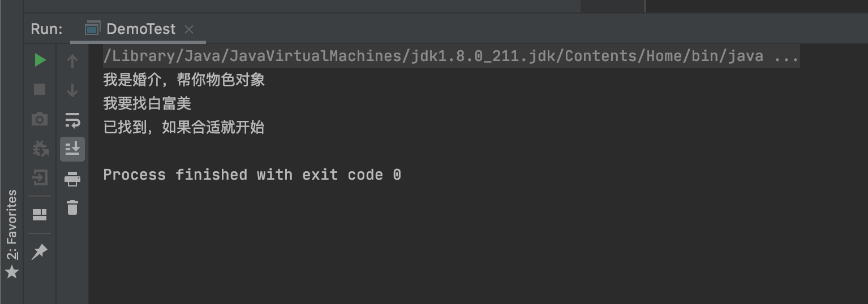This screenshot has width=868, height=304.
Task: Click the bug-with-gear debugger icon
Action: coord(40,149)
